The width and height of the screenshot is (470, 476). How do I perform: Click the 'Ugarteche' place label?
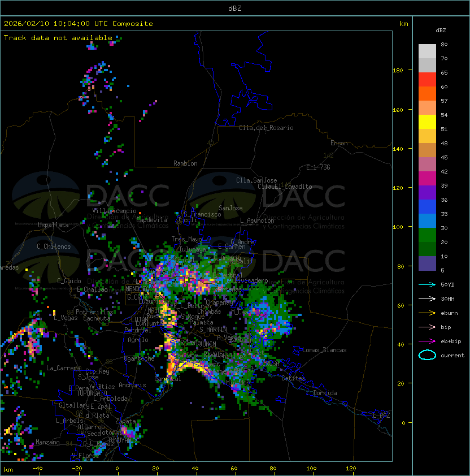click(x=140, y=359)
